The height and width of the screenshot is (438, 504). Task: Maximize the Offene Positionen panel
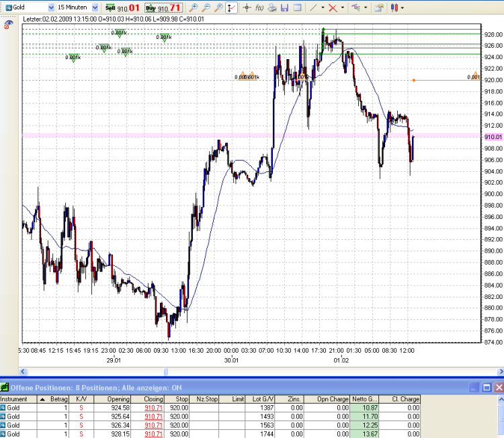click(487, 388)
